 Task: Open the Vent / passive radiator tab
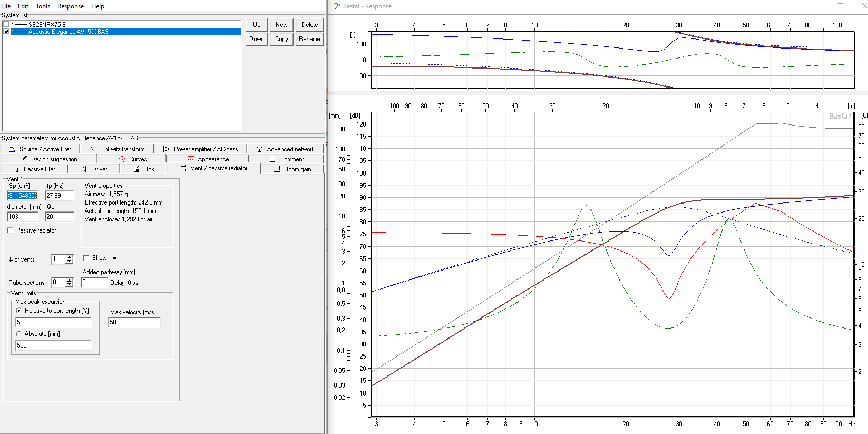click(x=213, y=168)
